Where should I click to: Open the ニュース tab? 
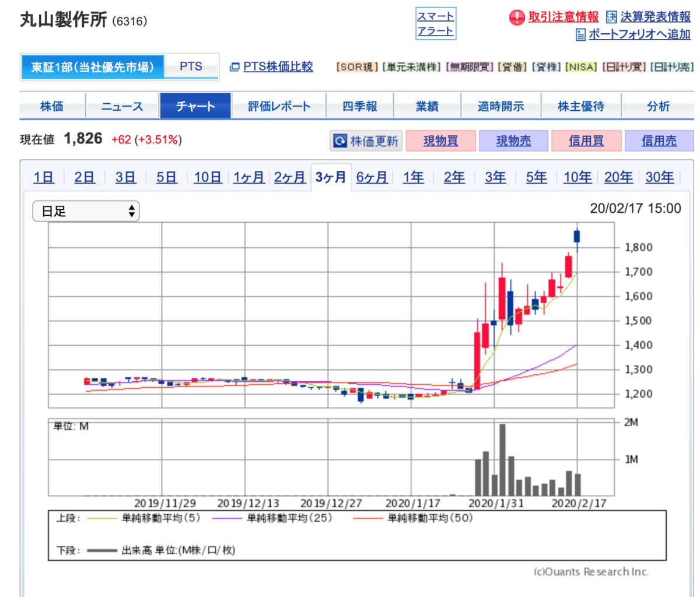click(x=122, y=106)
